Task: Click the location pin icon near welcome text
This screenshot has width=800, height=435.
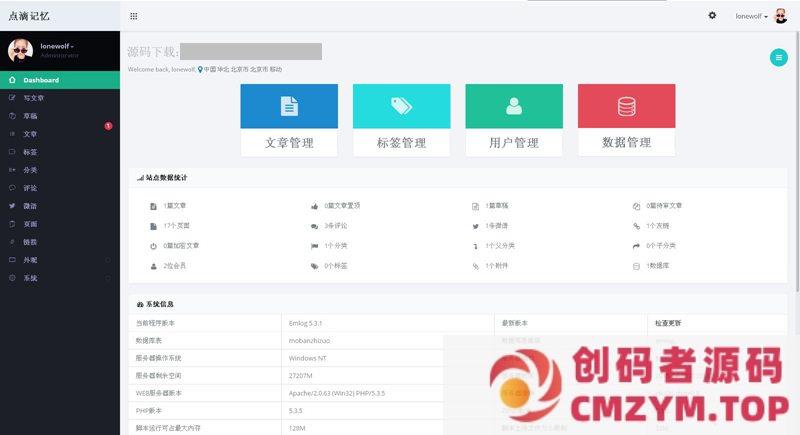Action: pyautogui.click(x=200, y=70)
